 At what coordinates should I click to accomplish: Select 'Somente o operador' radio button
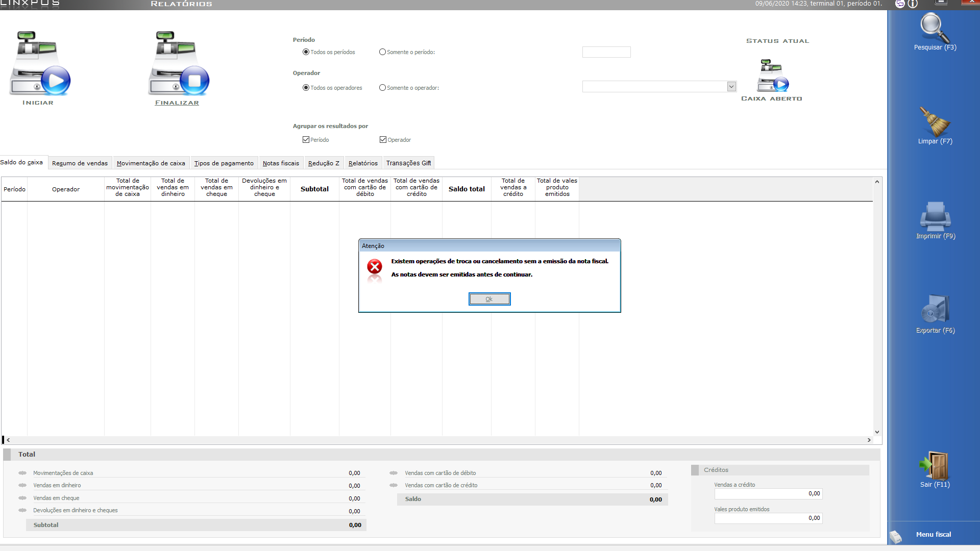(382, 88)
